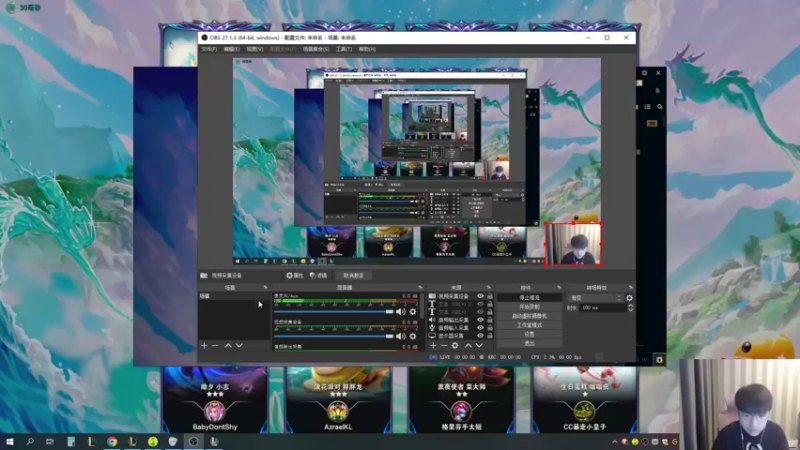Viewport: 800px width, 450px height.
Task: Click the 视频采集设备 channel volume slider in mixer
Action: click(x=334, y=336)
